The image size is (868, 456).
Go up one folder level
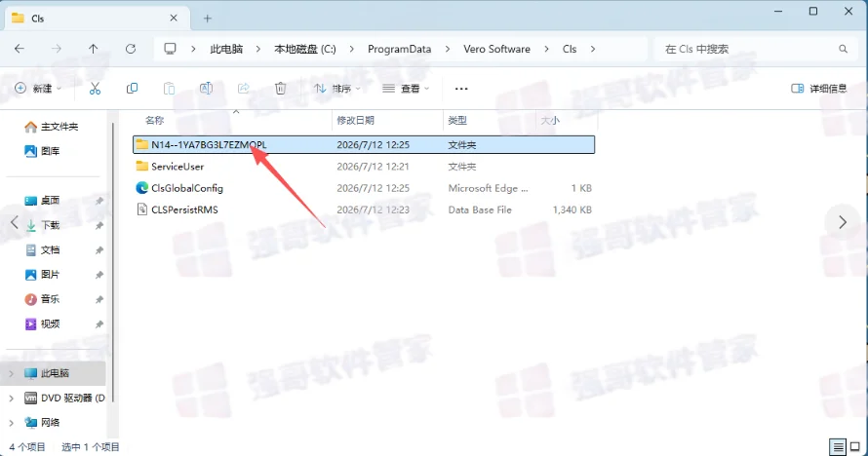pyautogui.click(x=93, y=49)
